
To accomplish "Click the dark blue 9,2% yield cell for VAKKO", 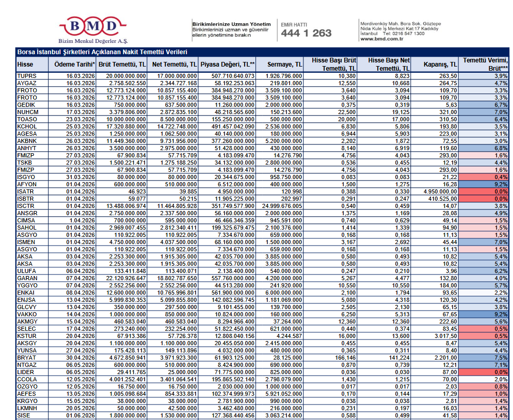I will tap(485, 314).
